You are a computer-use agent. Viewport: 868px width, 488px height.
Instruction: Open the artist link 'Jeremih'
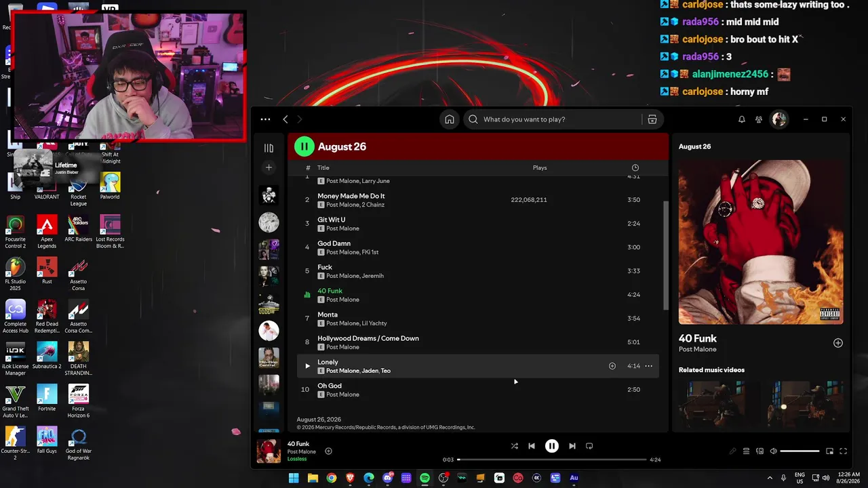click(373, 276)
